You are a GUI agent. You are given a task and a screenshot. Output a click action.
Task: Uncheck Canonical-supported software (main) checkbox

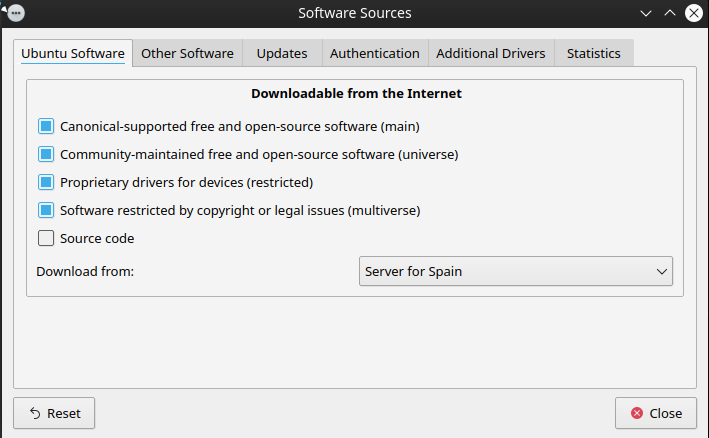pyautogui.click(x=46, y=127)
